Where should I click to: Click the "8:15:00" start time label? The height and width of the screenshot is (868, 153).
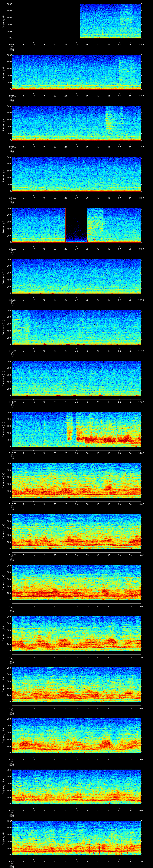(x=12, y=606)
